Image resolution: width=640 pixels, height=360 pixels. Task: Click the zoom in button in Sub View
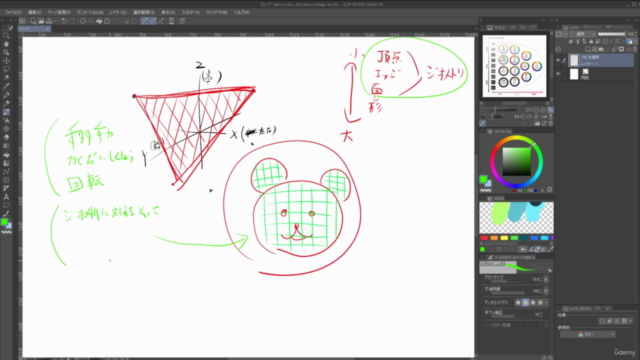[x=543, y=110]
